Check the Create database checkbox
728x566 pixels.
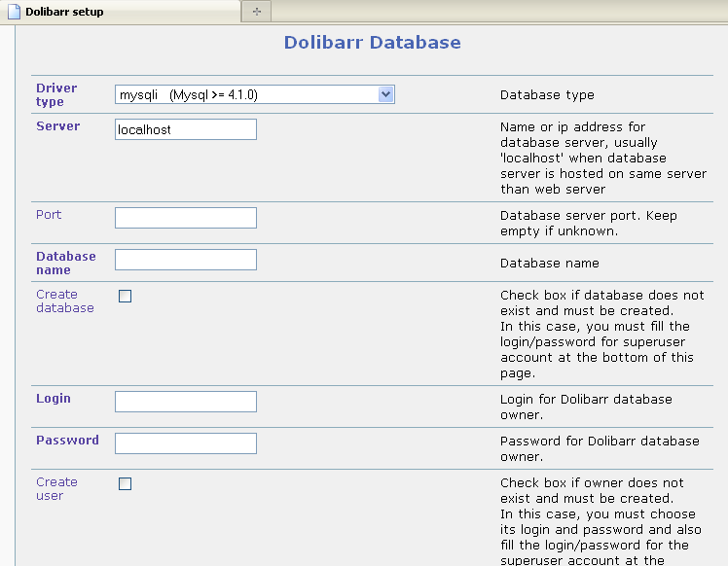click(x=125, y=296)
